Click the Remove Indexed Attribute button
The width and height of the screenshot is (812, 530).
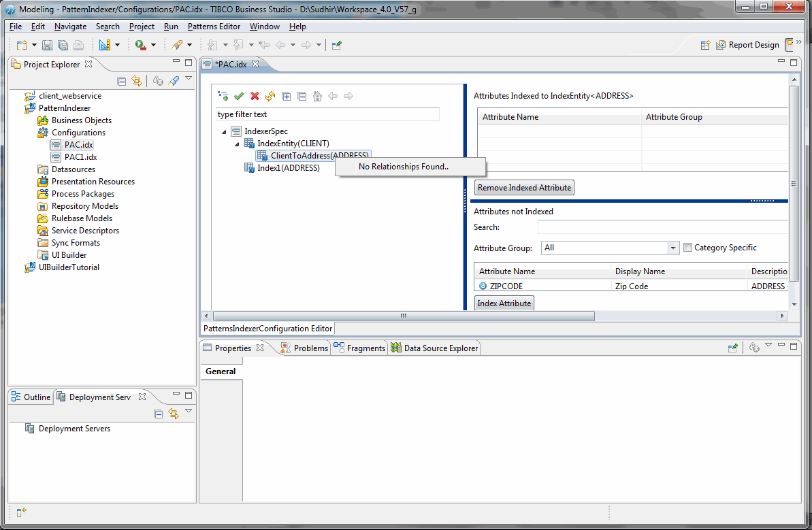524,187
